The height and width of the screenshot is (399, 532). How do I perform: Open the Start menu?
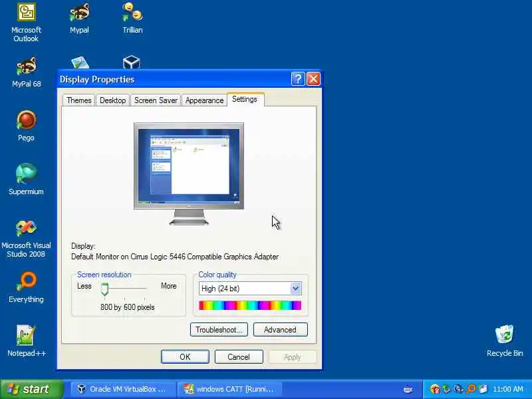coord(32,389)
